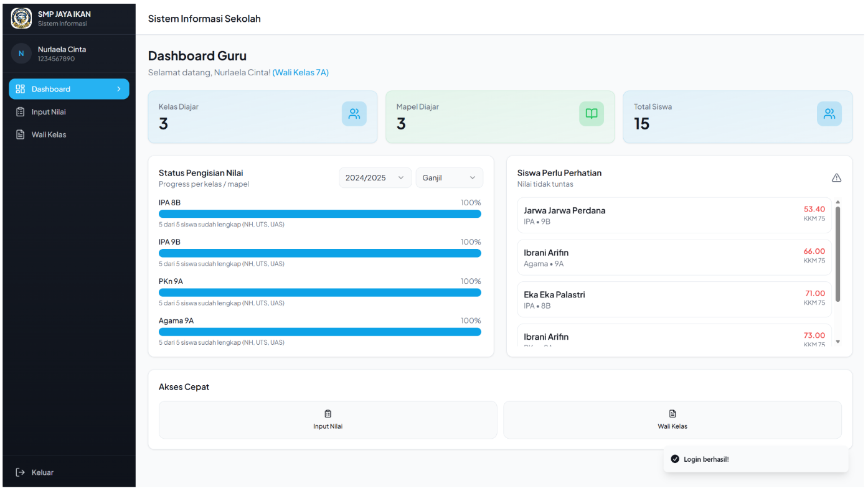Click the users icon on Total Siswa card
This screenshot has width=868, height=491.
[829, 114]
